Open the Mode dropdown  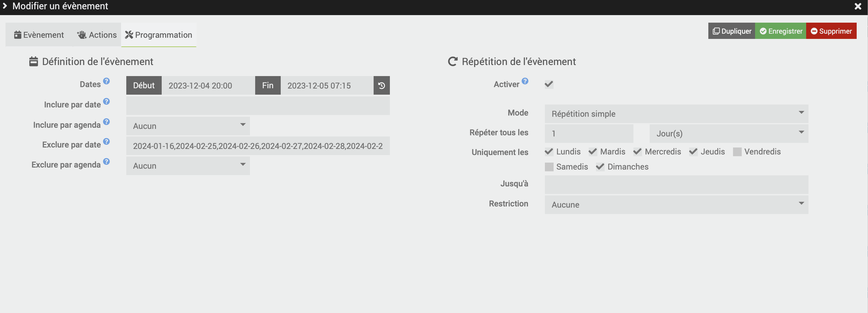click(x=676, y=114)
